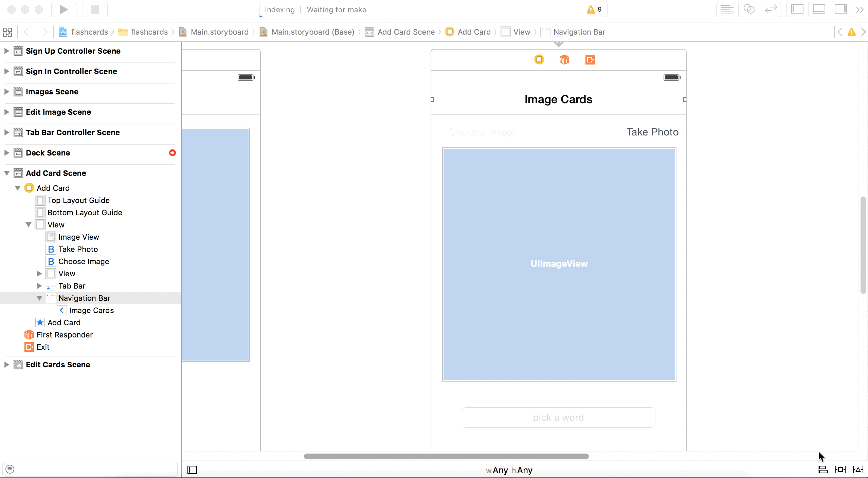Select the Edit Image Scene menu item
The height and width of the screenshot is (478, 868).
coord(58,112)
